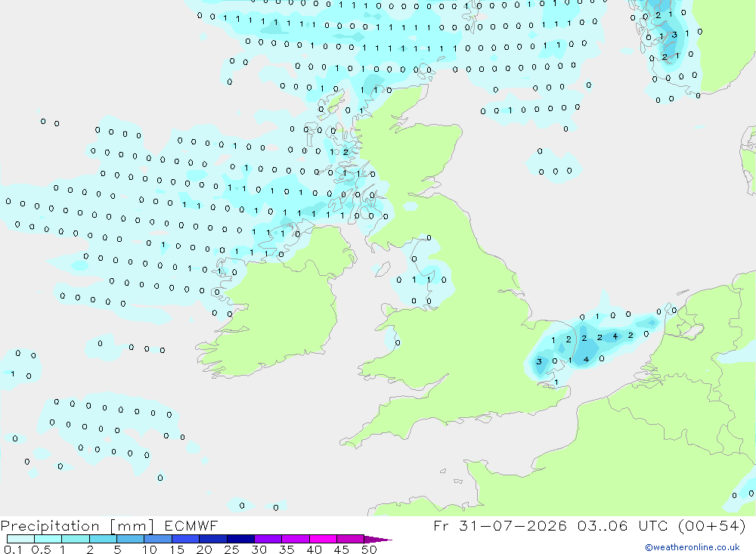Click the legend label "50"

369,549
